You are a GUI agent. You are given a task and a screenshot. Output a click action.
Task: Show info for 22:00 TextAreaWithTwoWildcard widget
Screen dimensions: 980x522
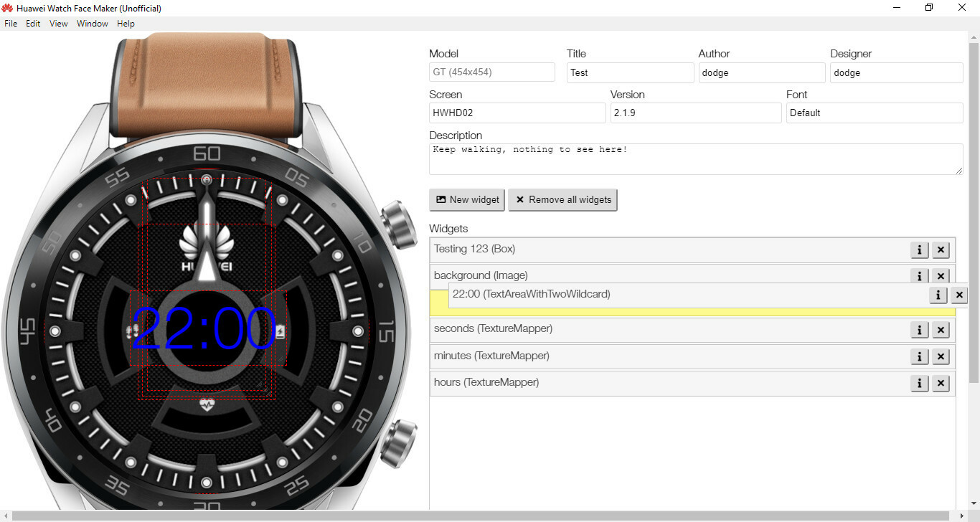[938, 295]
